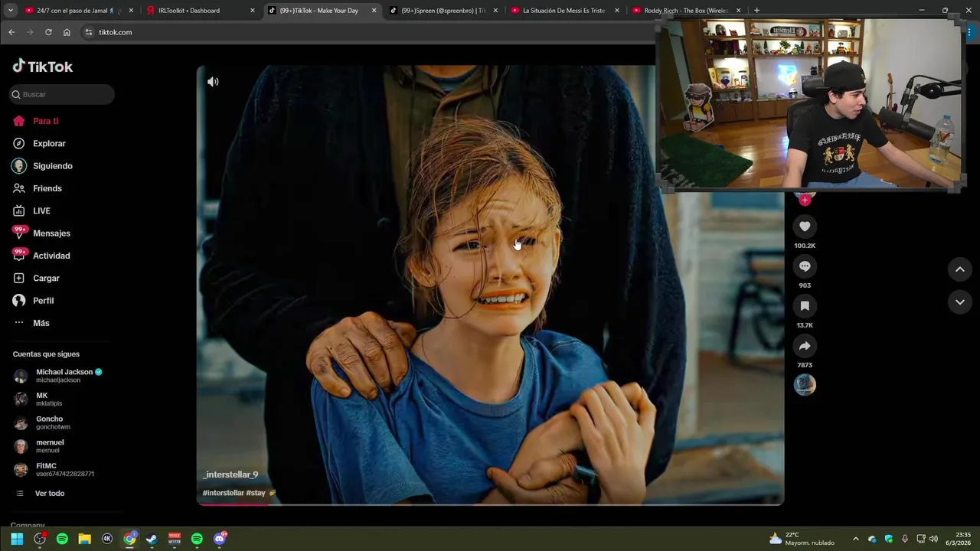The height and width of the screenshot is (551, 980).
Task: Reload the TikTok page
Action: tap(48, 32)
